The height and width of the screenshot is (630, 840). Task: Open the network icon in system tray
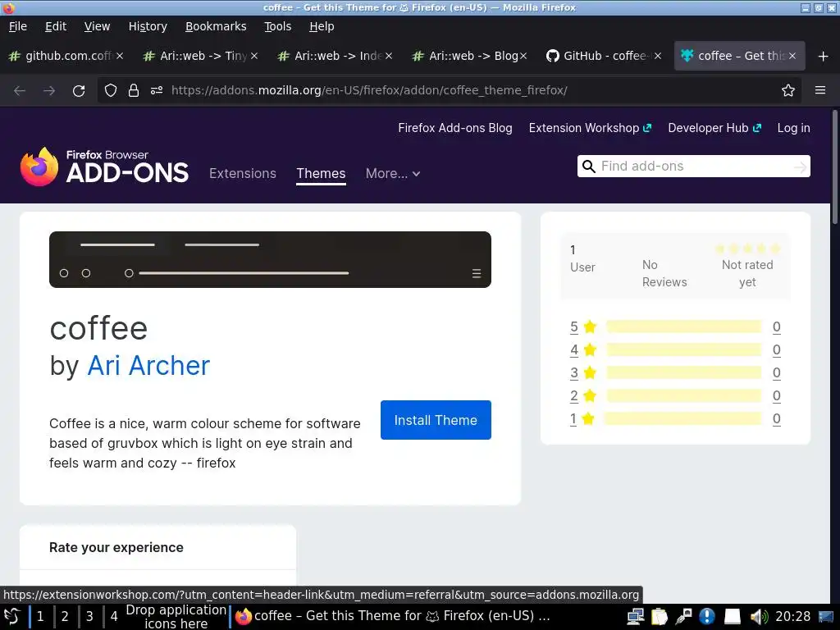[636, 617]
